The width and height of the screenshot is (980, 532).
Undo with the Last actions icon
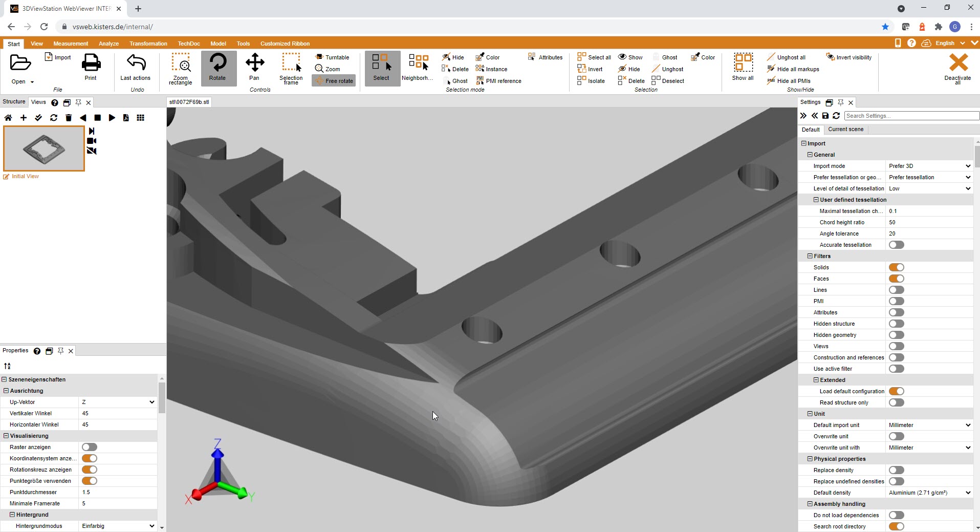136,63
